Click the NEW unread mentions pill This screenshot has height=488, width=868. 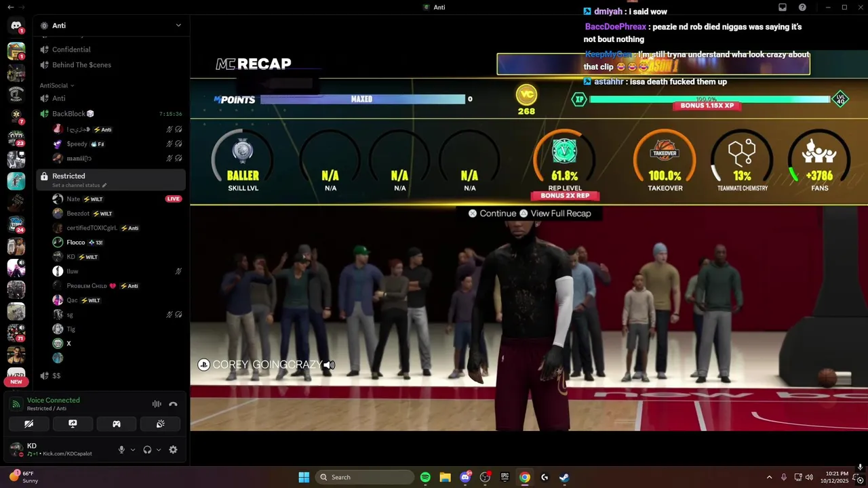pos(16,382)
